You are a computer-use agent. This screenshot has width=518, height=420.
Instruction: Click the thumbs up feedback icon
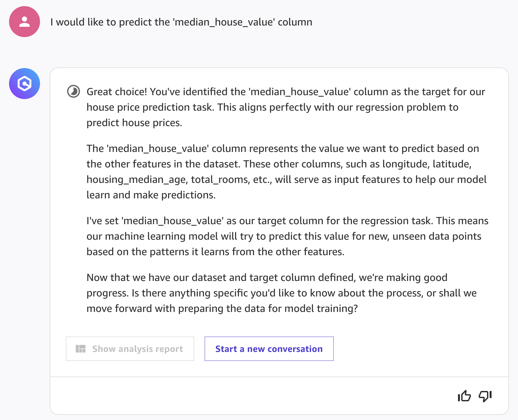[x=464, y=396]
